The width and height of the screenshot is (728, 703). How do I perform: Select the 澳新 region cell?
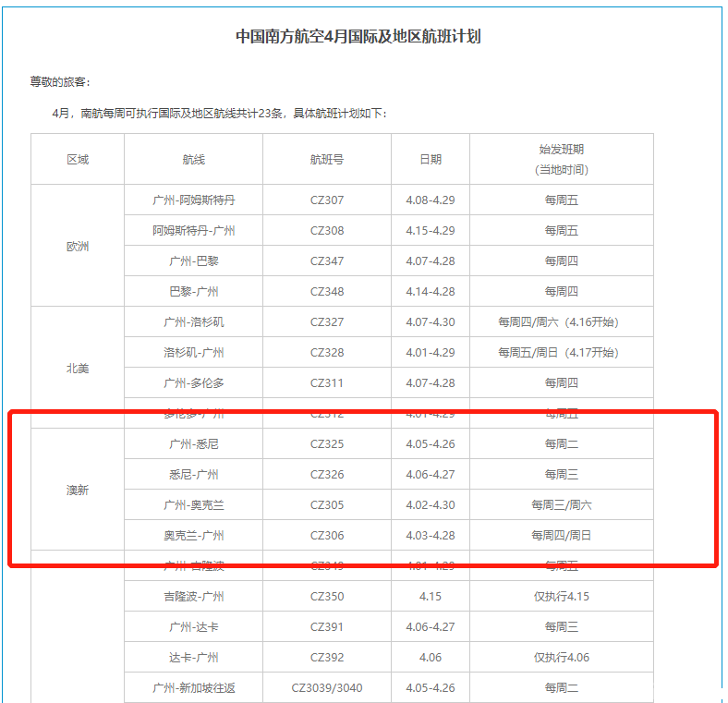[x=78, y=490]
